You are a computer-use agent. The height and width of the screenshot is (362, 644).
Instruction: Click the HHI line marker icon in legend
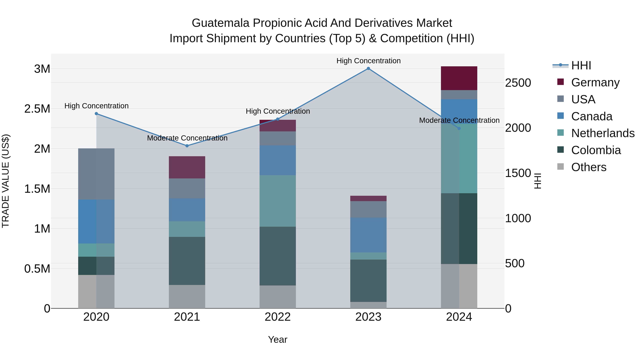coord(560,65)
